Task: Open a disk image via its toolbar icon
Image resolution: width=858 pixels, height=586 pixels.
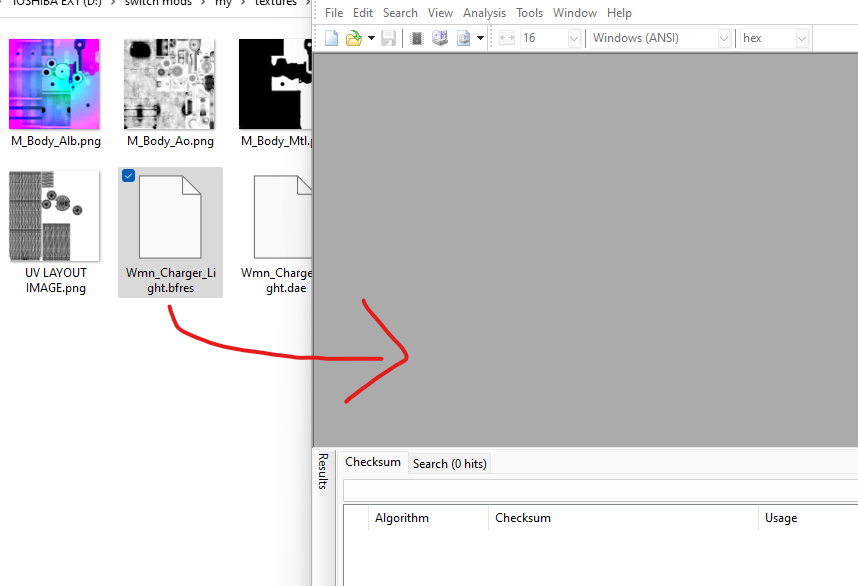Action: [x=462, y=37]
